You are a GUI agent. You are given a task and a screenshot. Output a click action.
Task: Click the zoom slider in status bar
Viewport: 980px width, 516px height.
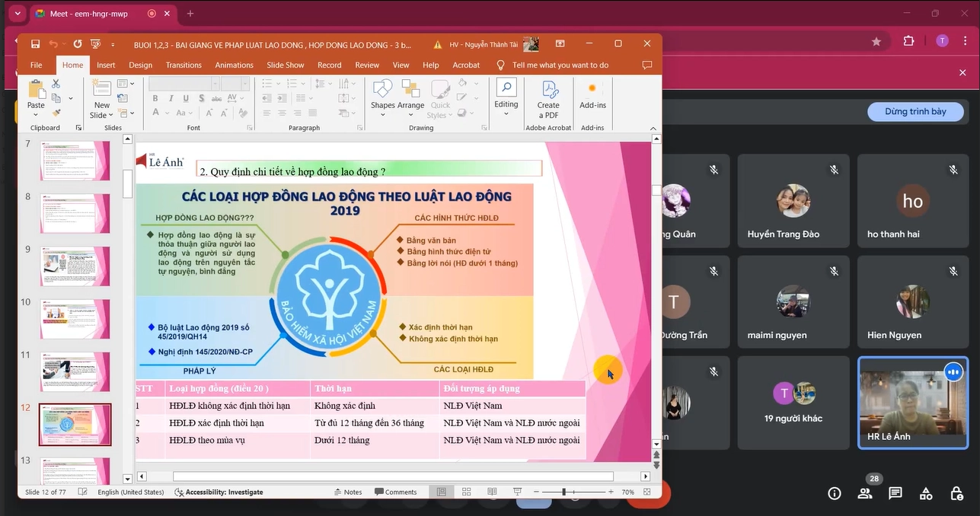click(x=564, y=492)
